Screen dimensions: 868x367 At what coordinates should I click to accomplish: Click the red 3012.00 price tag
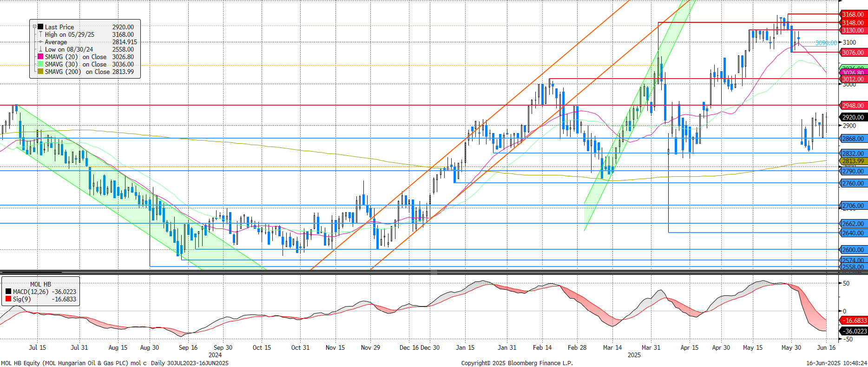pyautogui.click(x=854, y=79)
